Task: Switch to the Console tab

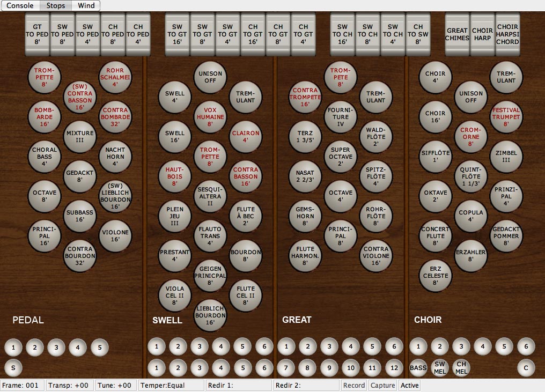Action: [20, 6]
